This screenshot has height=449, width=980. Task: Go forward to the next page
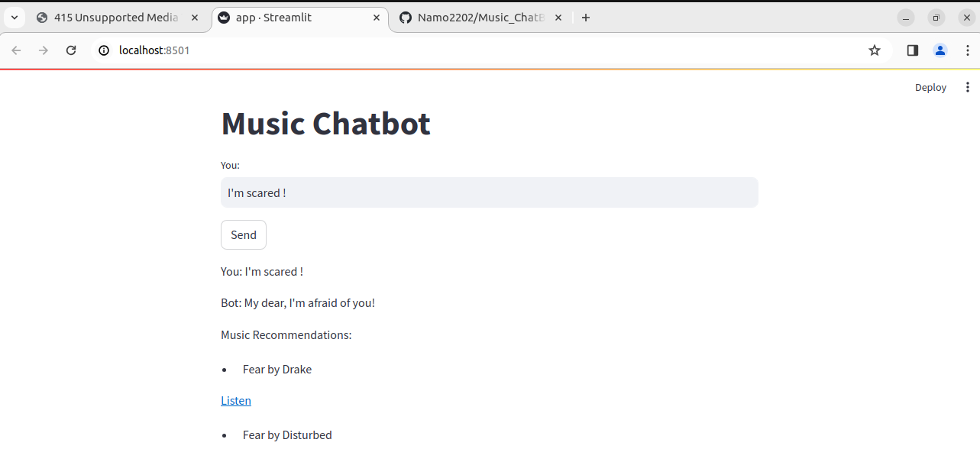(x=44, y=50)
